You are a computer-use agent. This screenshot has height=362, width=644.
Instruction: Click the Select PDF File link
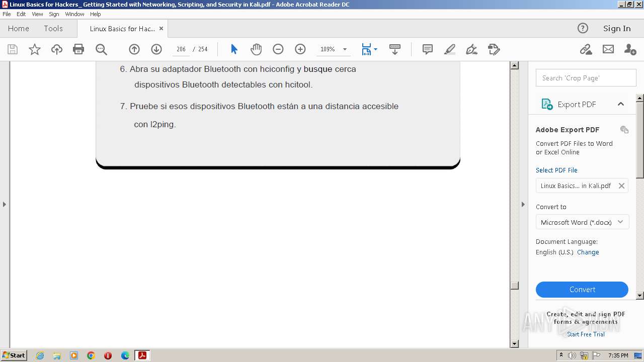[556, 170]
